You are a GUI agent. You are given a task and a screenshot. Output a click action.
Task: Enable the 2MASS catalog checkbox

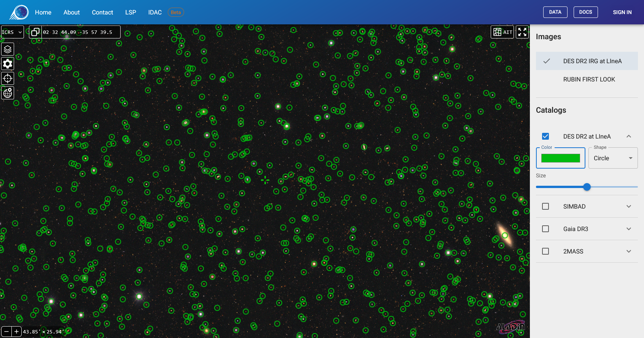tap(545, 251)
